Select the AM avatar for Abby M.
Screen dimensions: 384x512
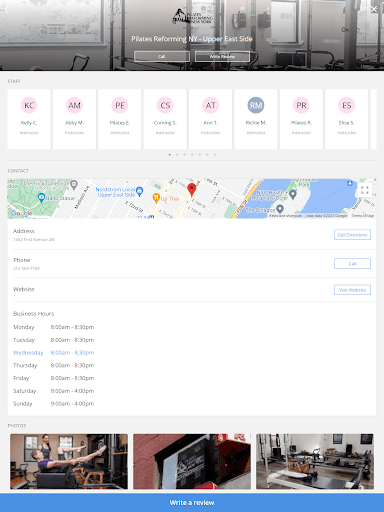(x=74, y=105)
